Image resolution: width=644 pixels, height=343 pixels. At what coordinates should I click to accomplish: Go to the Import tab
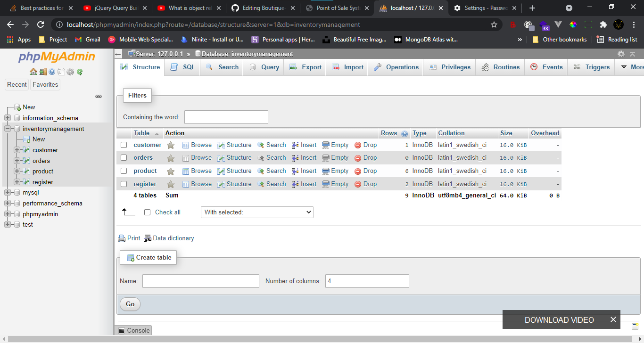click(x=347, y=67)
